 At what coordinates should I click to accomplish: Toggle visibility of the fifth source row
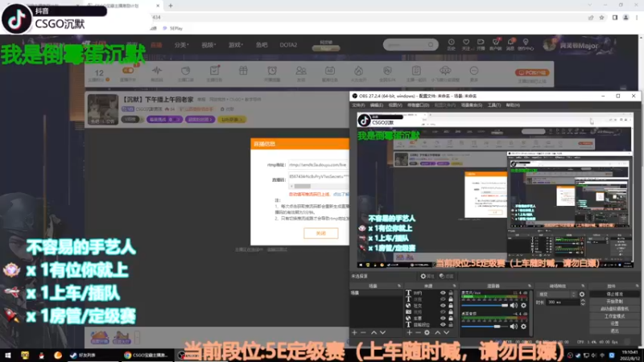tap(443, 318)
